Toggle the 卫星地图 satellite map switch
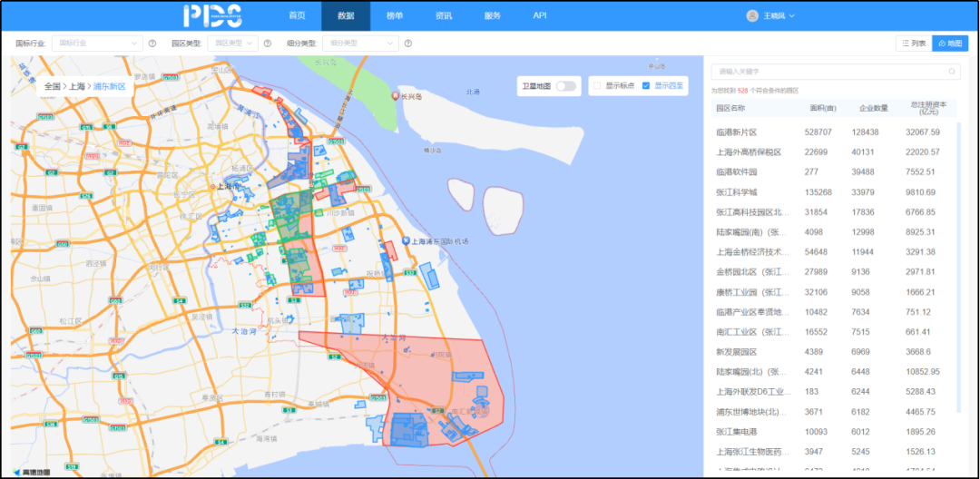The image size is (980, 479). point(566,85)
